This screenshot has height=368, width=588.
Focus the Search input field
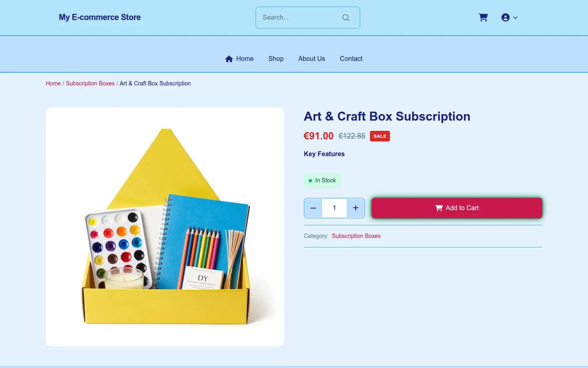(307, 18)
